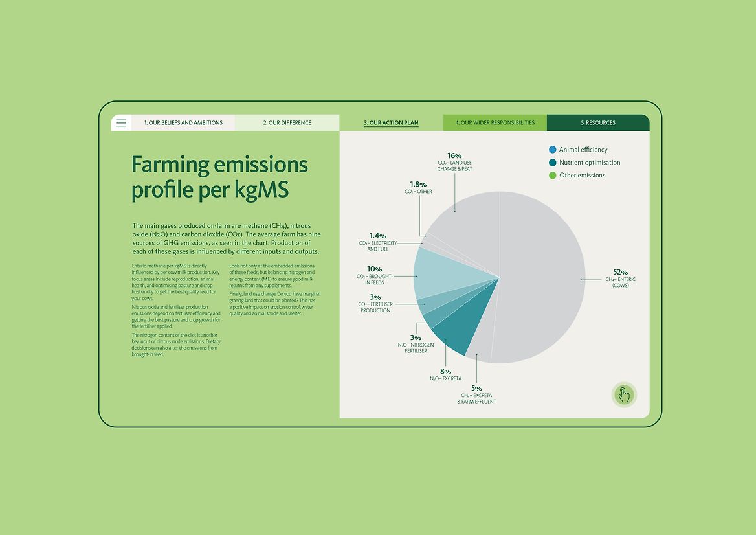Click the Nutrient optimisation teal legend dot
This screenshot has height=535, width=756.
click(x=552, y=163)
